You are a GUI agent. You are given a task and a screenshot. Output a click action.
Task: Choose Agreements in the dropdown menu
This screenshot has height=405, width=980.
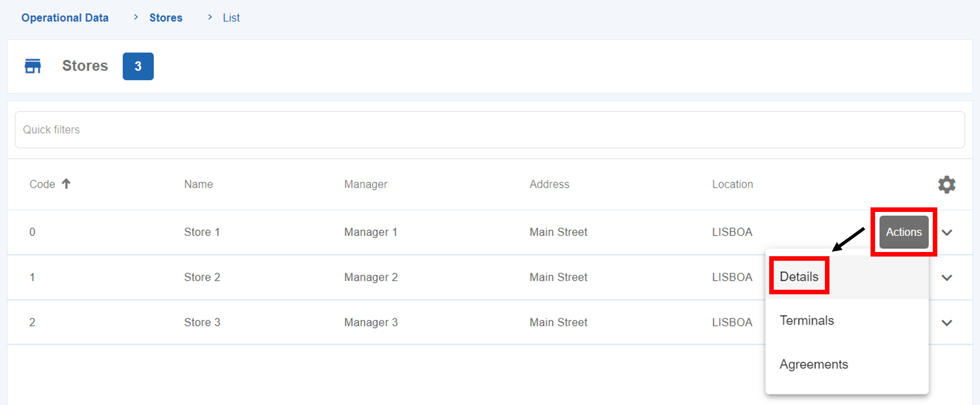(814, 364)
